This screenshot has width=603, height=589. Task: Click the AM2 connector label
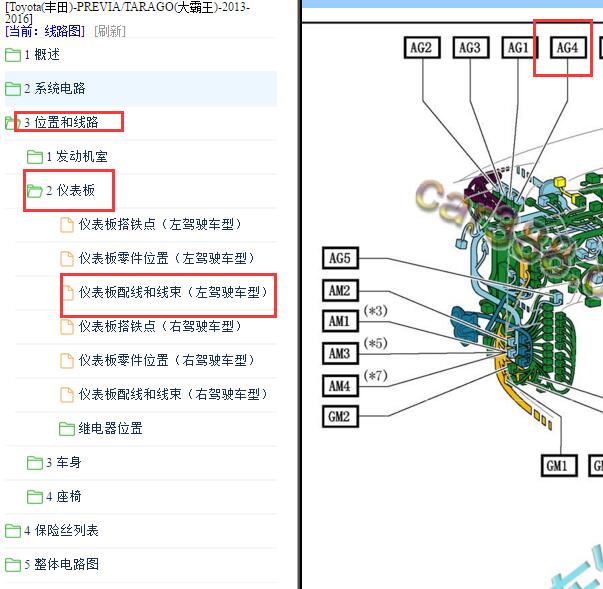coord(340,290)
